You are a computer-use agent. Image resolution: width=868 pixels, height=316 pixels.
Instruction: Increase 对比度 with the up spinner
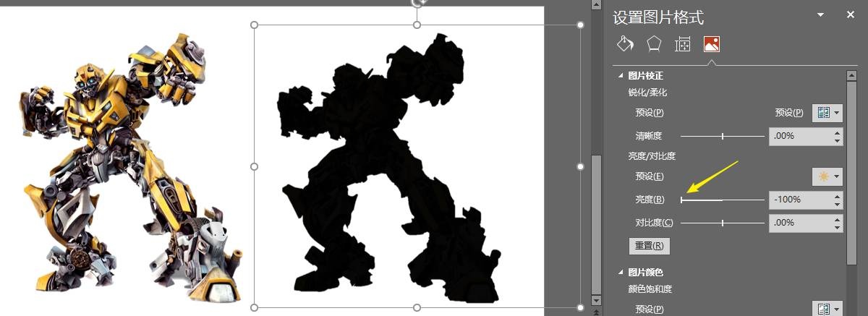pos(838,219)
